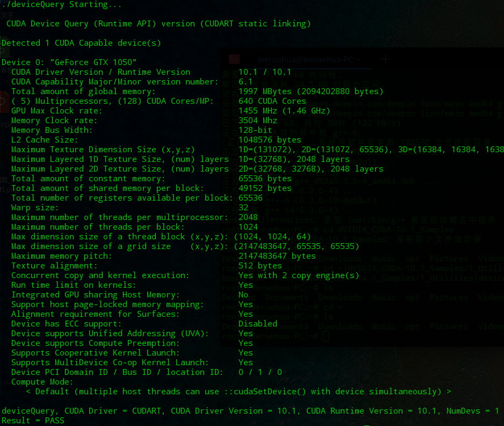
Task: Click the "128-bit" bus width value
Action: pyautogui.click(x=255, y=130)
